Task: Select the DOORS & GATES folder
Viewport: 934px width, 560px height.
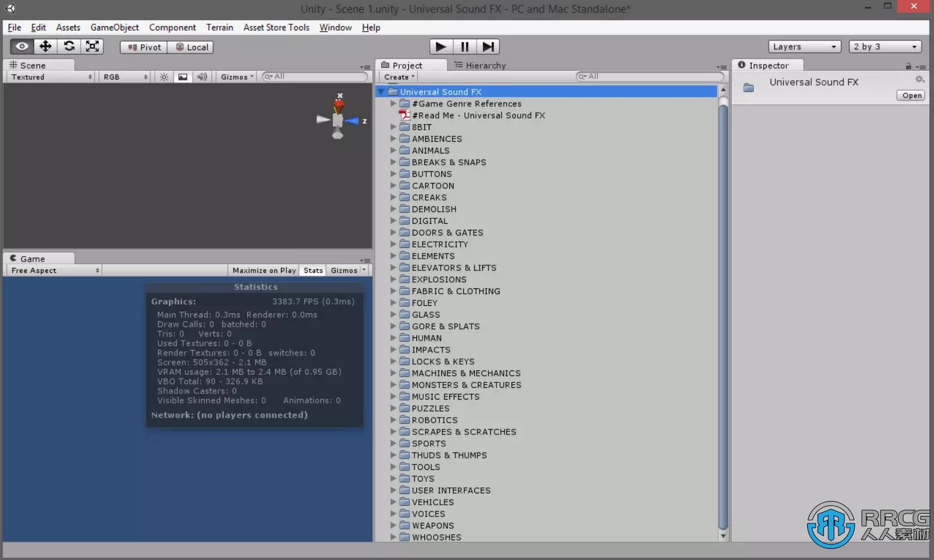Action: (x=447, y=232)
